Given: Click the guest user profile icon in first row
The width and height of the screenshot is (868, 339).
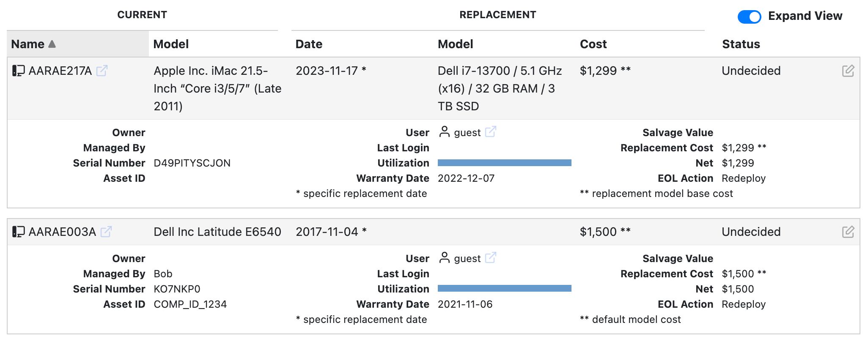Looking at the screenshot, I should point(444,132).
